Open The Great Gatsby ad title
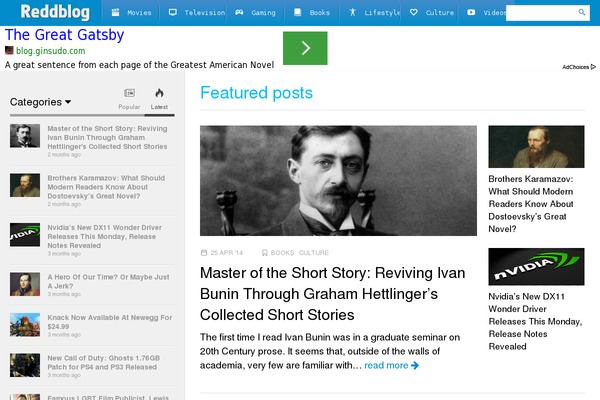This screenshot has width=600, height=400. [x=64, y=35]
